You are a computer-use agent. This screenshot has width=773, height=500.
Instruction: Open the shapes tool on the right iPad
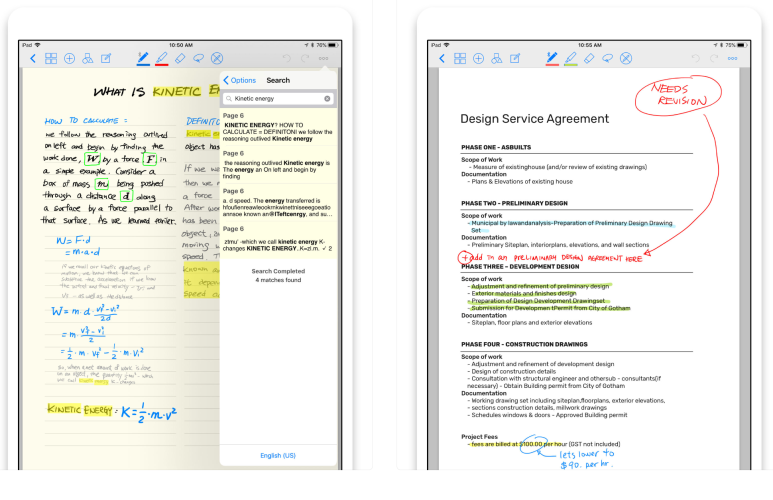496,59
